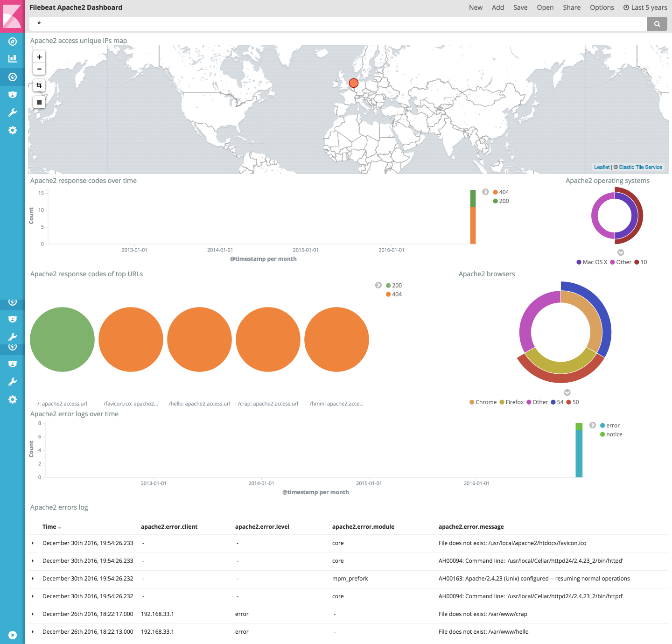Screen dimensions: 672x644
Task: Select the rectangle filter tool on the map
Action: tap(39, 85)
